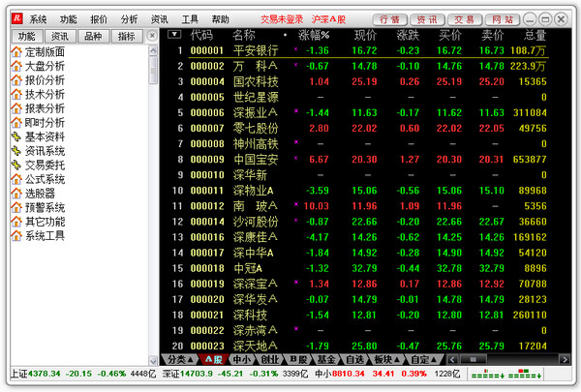Click the house icon beside 其它功能
This screenshot has height=392, width=581.
click(16, 222)
